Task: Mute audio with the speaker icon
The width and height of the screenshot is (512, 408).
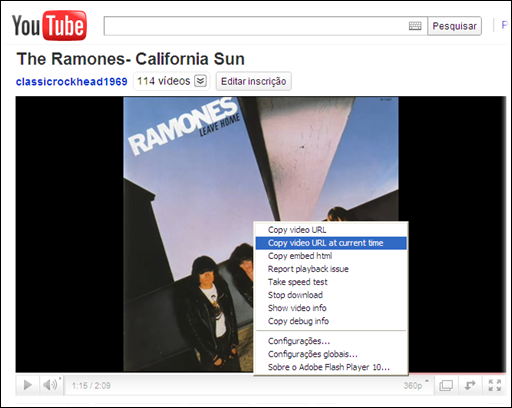Action: [51, 385]
